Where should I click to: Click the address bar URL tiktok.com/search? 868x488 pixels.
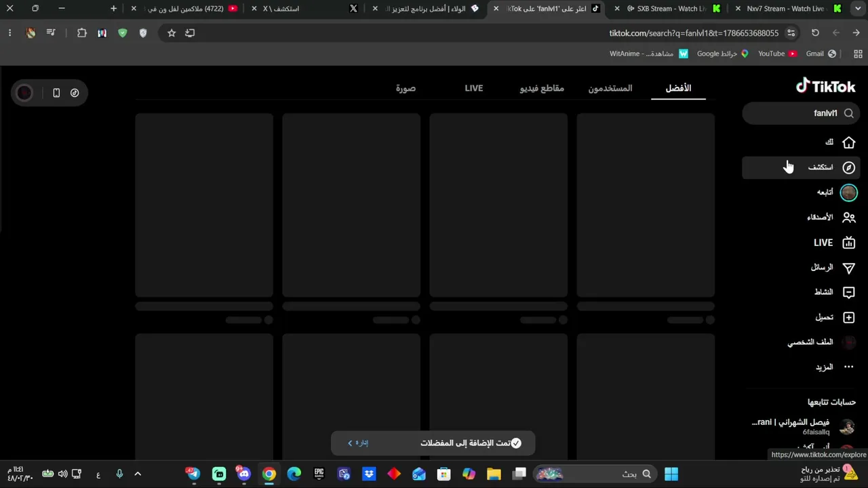pos(694,33)
